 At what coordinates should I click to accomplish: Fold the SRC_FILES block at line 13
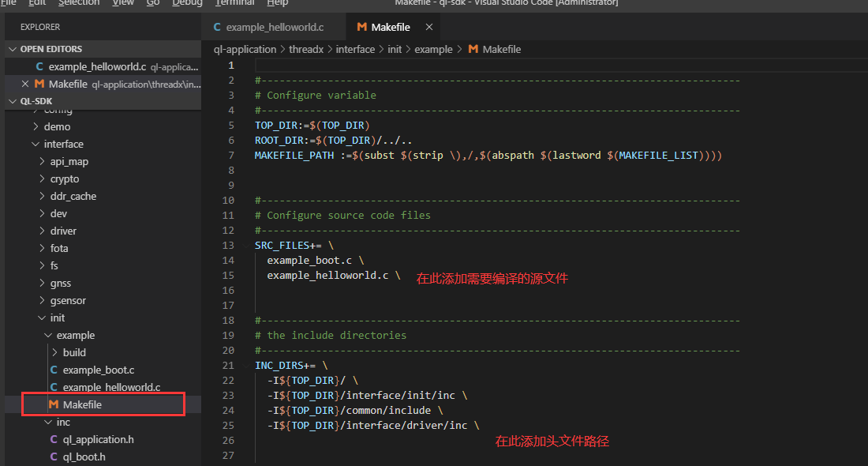pyautogui.click(x=245, y=246)
